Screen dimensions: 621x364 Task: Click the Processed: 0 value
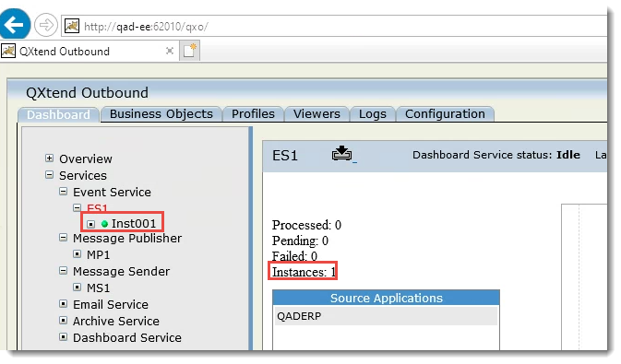(x=306, y=225)
